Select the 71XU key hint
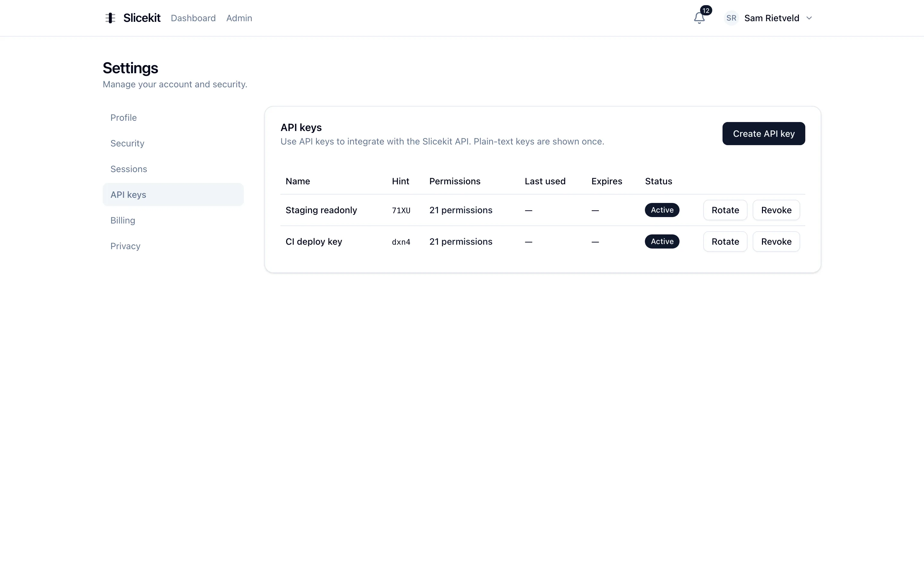Screen dimensions: 924x578 click(401, 210)
